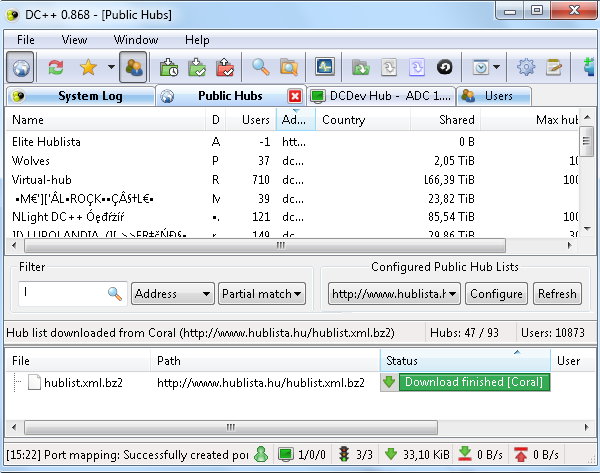This screenshot has height=473, width=600.
Task: Click the green download arrow beside Download finished
Action: [389, 382]
